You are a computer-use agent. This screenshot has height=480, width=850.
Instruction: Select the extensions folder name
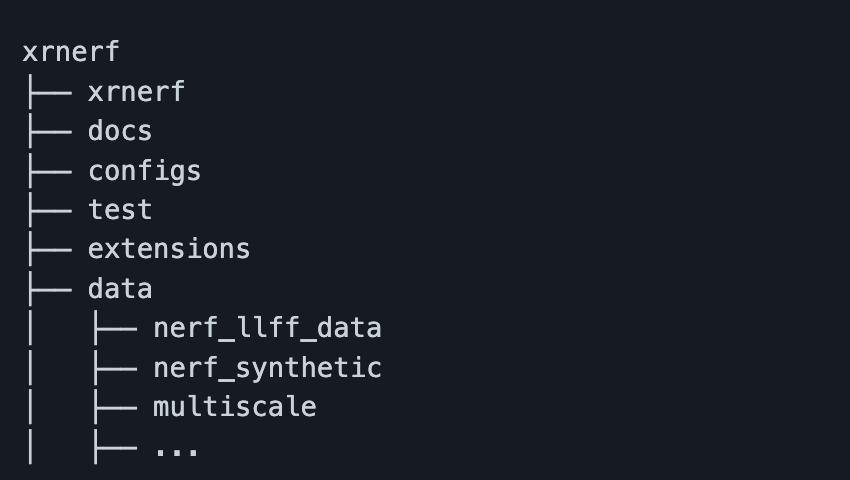tap(169, 249)
